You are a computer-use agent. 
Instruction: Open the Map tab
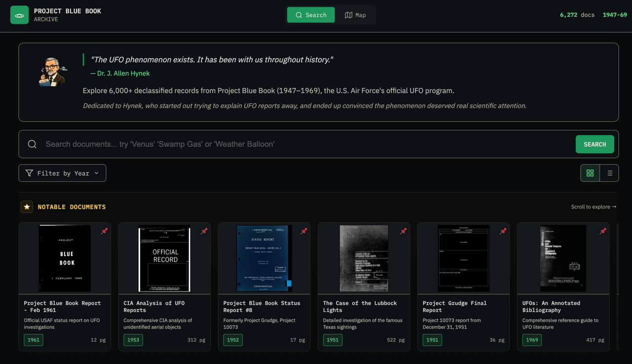(355, 15)
